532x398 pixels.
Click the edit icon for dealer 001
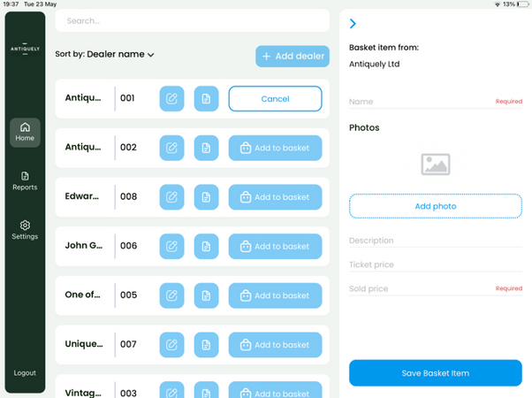[171, 98]
